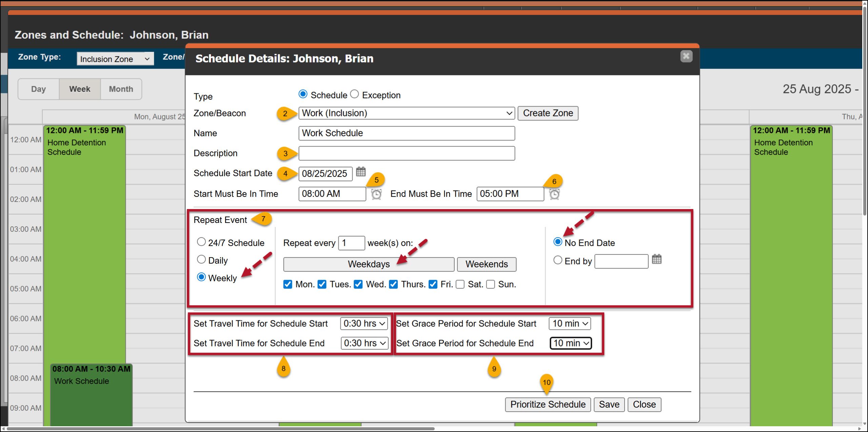Click the End Must Be In Time clock icon
Viewport: 868px width, 432px height.
554,194
